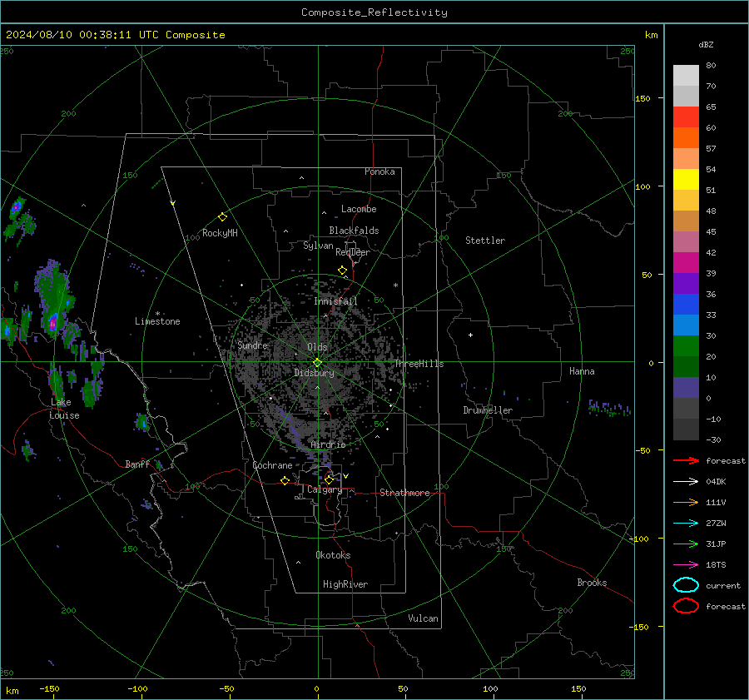Click the HighRiver city label
749x700 pixels.
[345, 584]
